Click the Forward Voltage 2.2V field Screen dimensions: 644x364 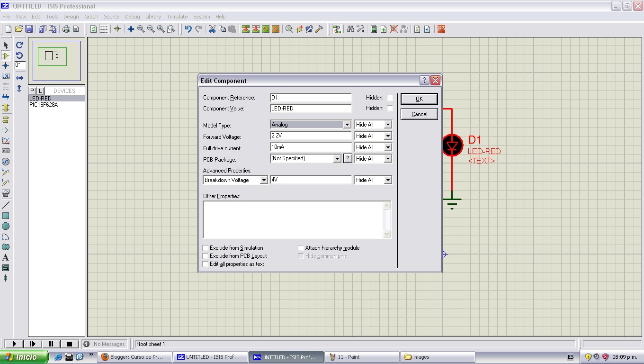(311, 136)
